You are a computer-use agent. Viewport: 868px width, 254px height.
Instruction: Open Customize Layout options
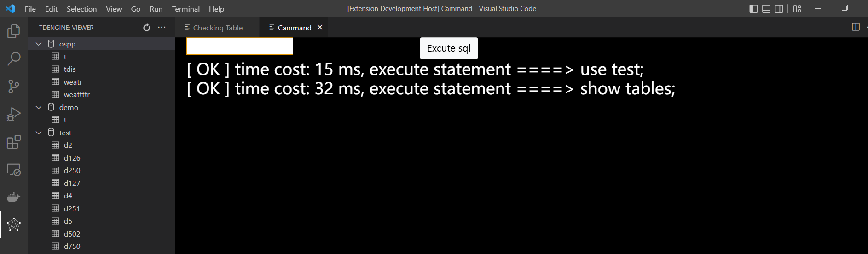797,9
